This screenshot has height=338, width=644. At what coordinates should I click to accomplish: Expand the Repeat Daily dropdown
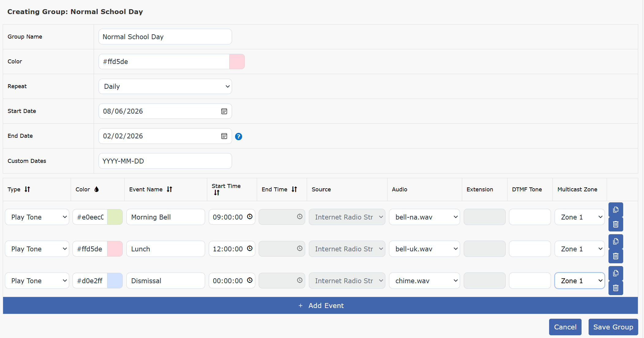[x=165, y=86]
